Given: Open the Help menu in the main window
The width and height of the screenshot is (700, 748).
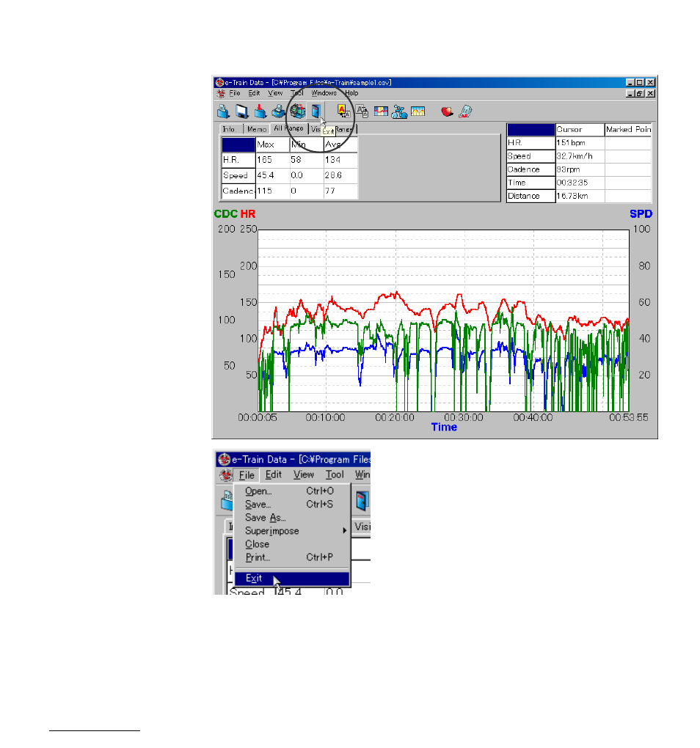Looking at the screenshot, I should pos(351,94).
